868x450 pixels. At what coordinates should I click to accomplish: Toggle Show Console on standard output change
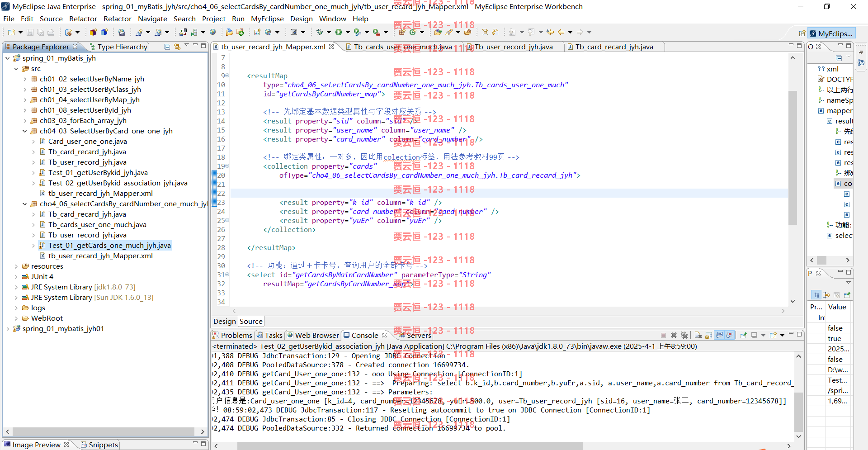[x=719, y=335]
